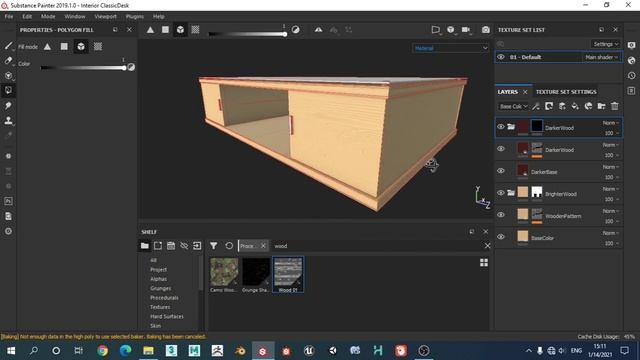Open the Viewport menu
Image resolution: width=640 pixels, height=360 pixels.
coord(106,16)
